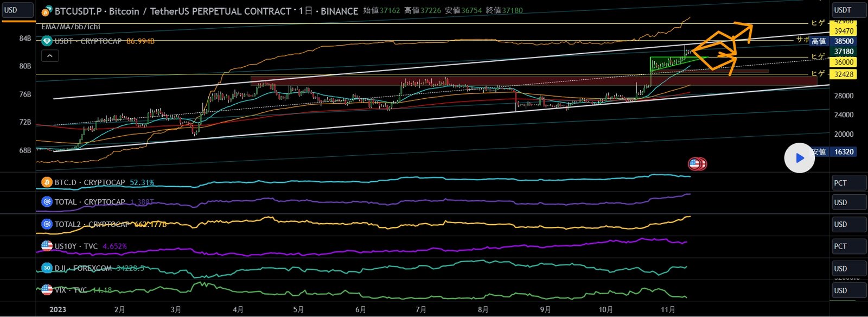Click the US10Y flag icon
This screenshot has height=317, width=868.
[x=47, y=246]
